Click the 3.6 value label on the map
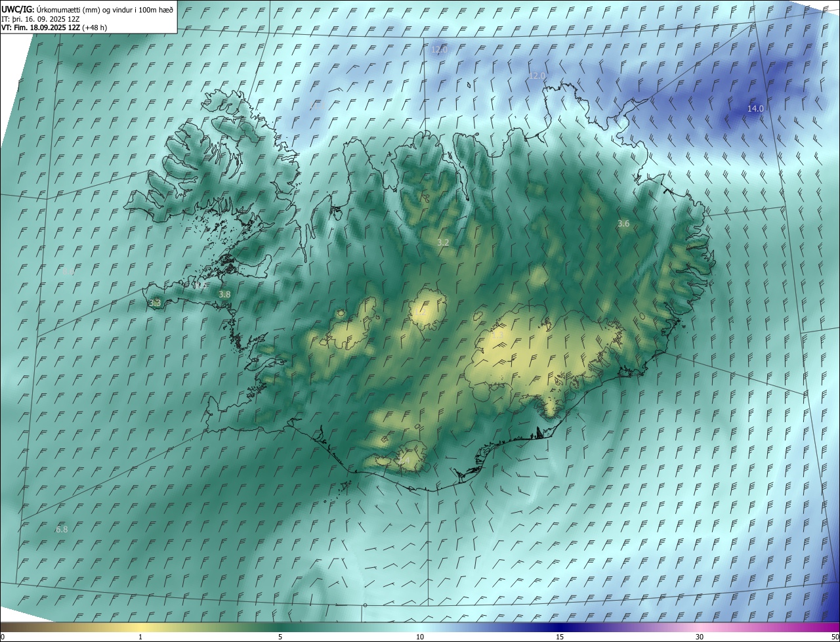 [x=623, y=224]
